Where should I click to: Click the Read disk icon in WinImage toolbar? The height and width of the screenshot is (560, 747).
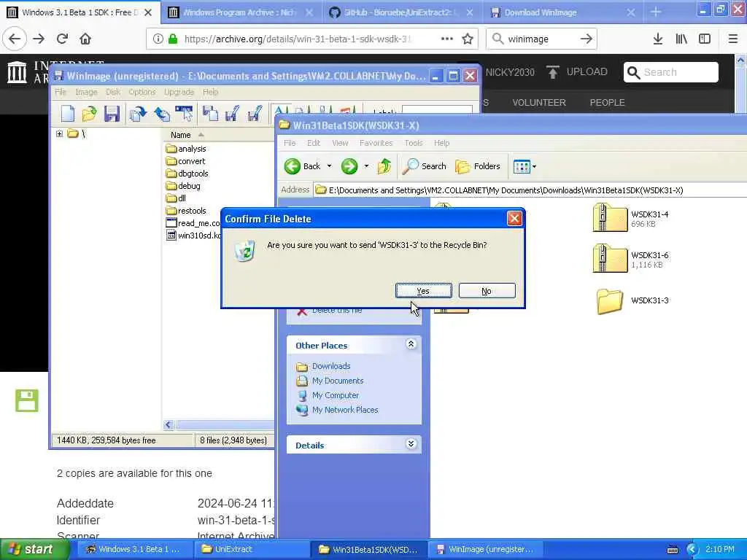[138, 114]
